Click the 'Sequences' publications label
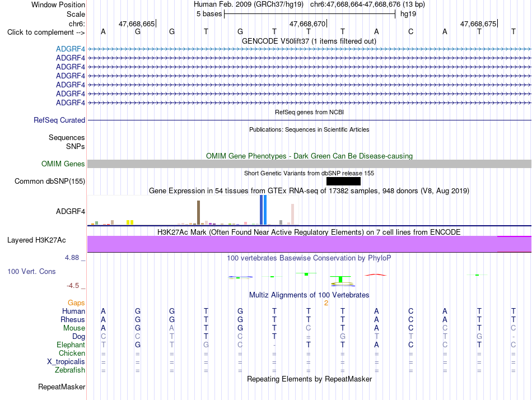The image size is (532, 400). [67, 137]
